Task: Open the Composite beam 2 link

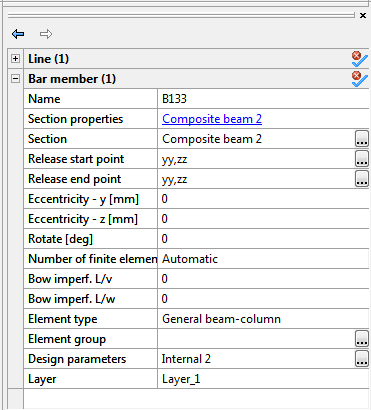Action: (x=212, y=119)
